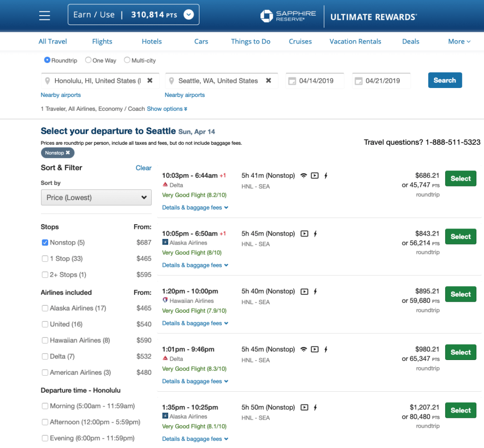This screenshot has height=448, width=484.
Task: Select the $895.21 Hawaiian Airlines flight
Action: tap(460, 294)
